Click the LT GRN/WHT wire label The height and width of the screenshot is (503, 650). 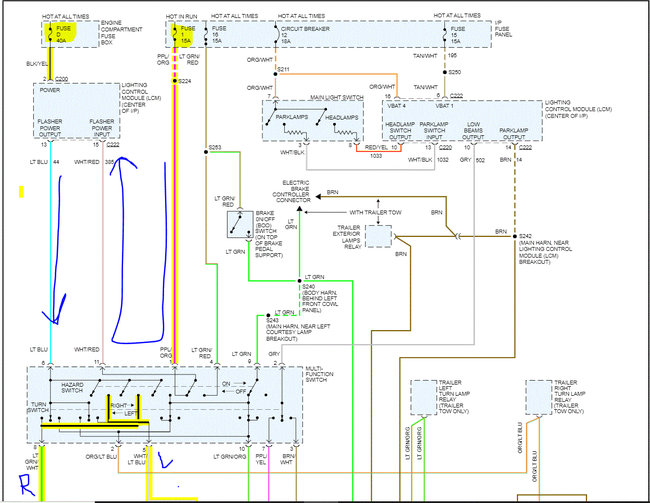click(x=32, y=462)
